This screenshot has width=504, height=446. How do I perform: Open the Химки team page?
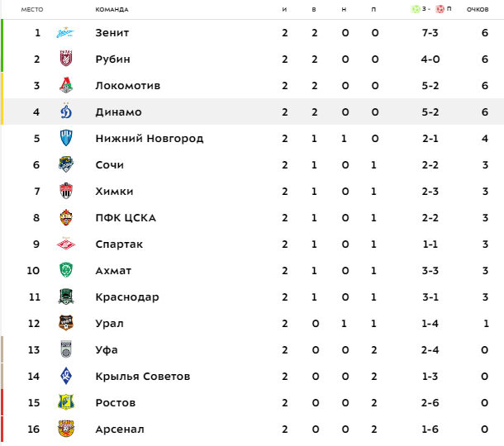[x=114, y=192]
